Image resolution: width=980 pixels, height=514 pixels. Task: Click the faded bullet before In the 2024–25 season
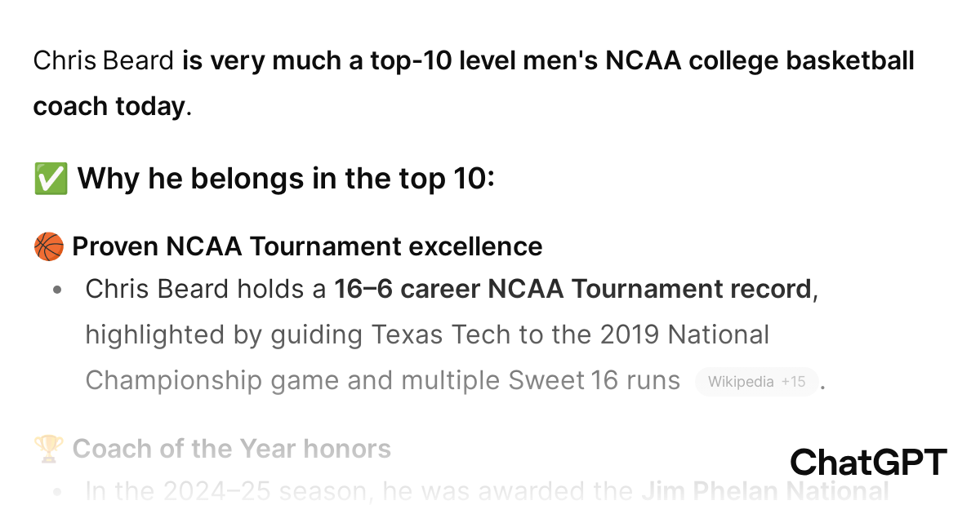pos(56,493)
